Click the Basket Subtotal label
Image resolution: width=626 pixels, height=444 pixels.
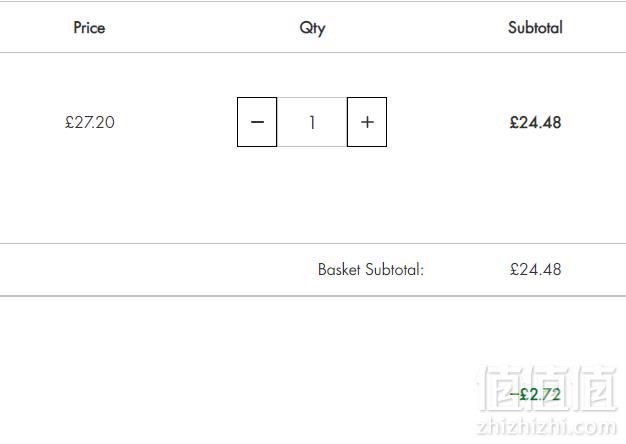coord(371,270)
